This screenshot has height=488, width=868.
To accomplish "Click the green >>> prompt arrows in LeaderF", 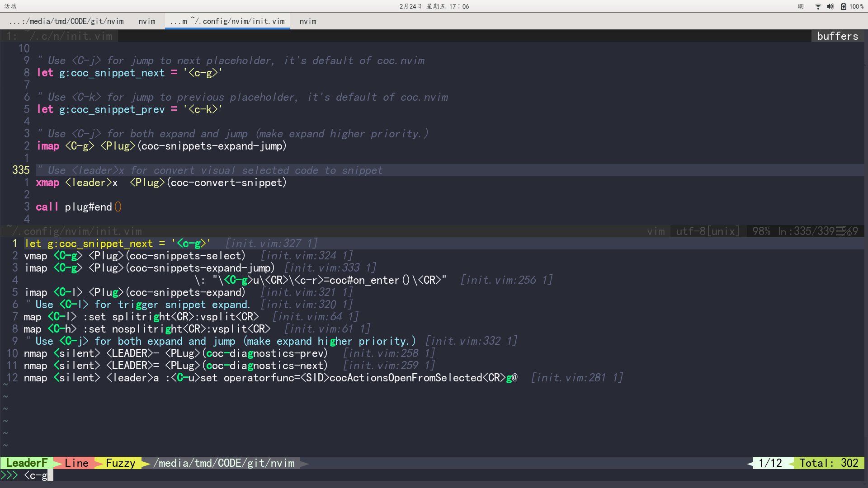I will [x=9, y=475].
